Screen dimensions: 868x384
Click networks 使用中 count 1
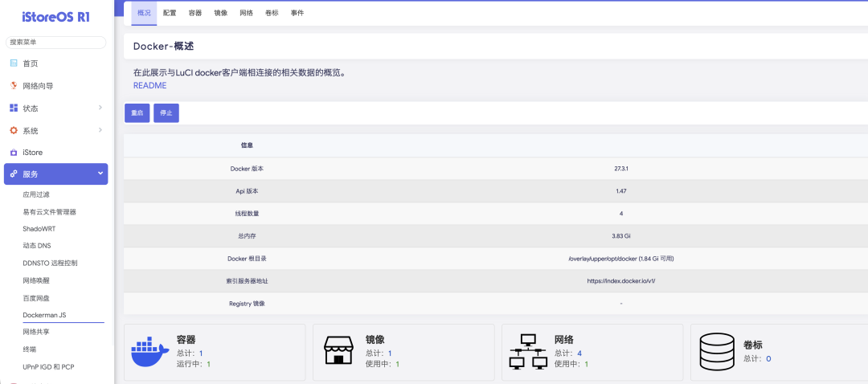pyautogui.click(x=586, y=364)
